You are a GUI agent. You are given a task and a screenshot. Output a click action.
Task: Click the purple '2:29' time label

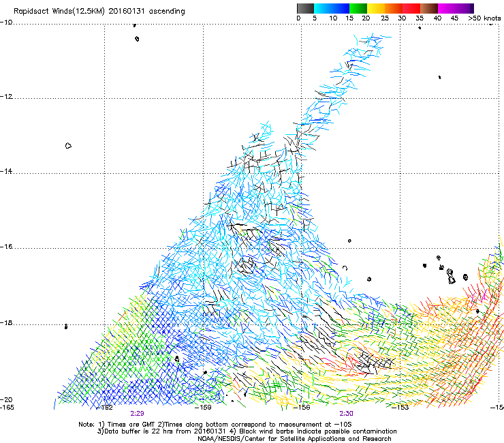click(x=138, y=414)
